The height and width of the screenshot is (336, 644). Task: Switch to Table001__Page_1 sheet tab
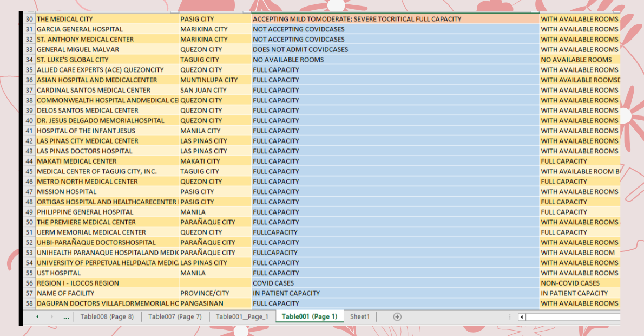point(242,316)
